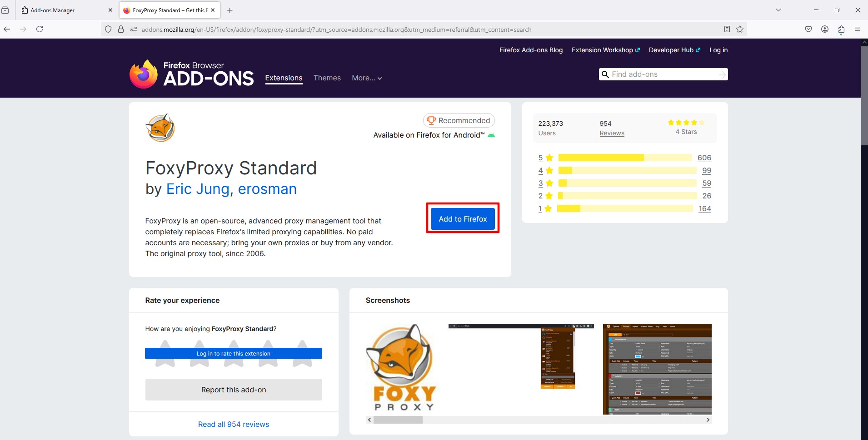Click Report this add-on button
This screenshot has width=868, height=440.
tap(234, 390)
